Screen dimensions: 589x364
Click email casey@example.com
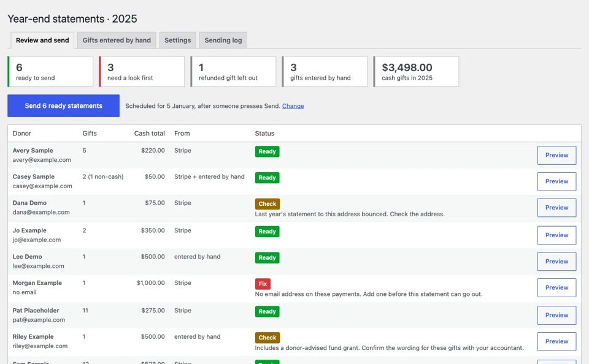pos(42,186)
